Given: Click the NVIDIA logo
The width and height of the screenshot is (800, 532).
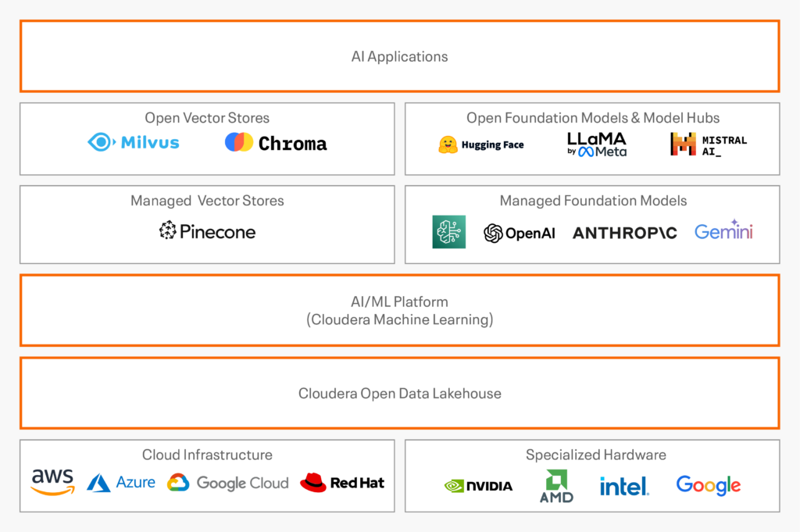Looking at the screenshot, I should (x=478, y=486).
